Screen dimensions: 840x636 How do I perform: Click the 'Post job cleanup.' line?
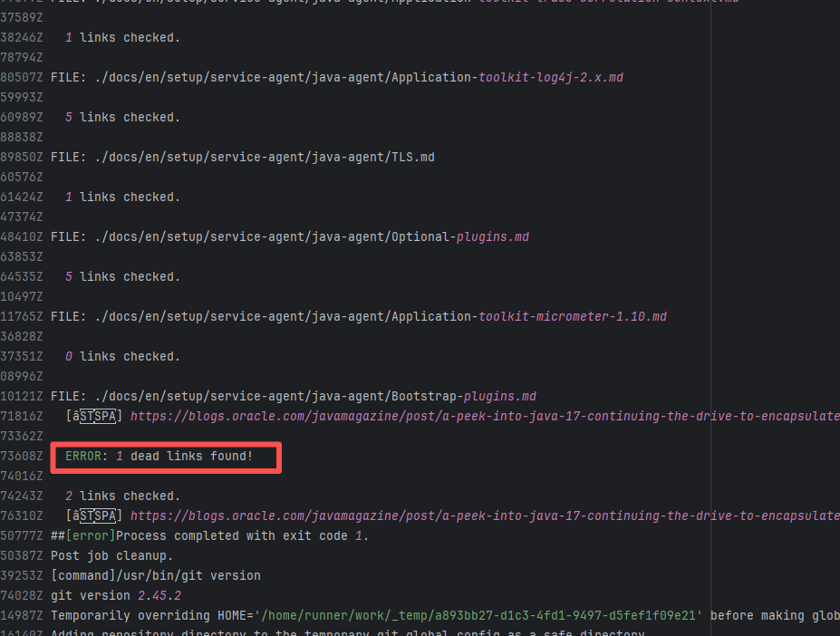111,555
